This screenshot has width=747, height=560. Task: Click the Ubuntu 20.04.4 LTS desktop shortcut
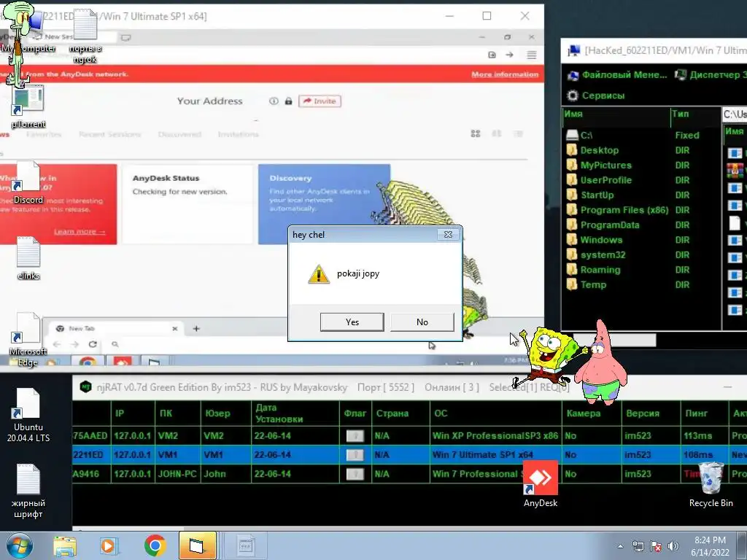click(28, 414)
